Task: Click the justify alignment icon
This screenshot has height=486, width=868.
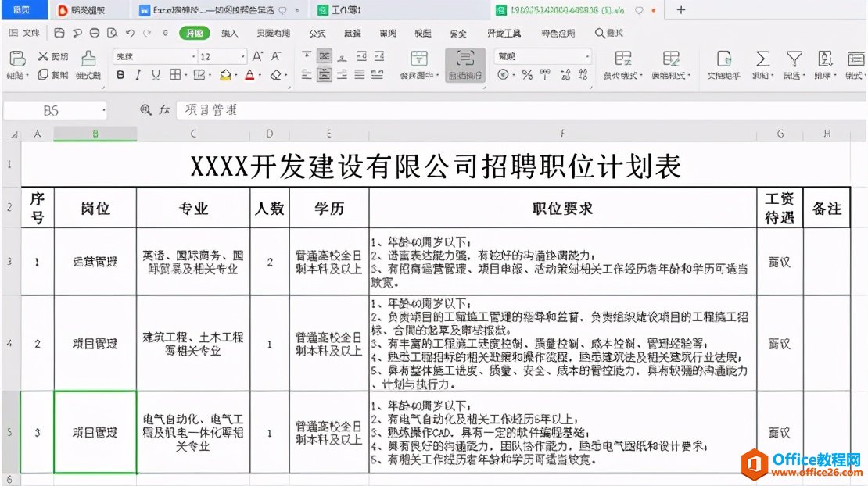Action: 360,75
